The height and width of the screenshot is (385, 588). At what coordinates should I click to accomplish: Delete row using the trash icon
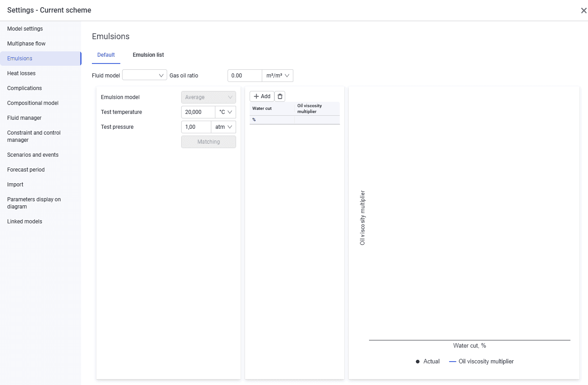280,96
